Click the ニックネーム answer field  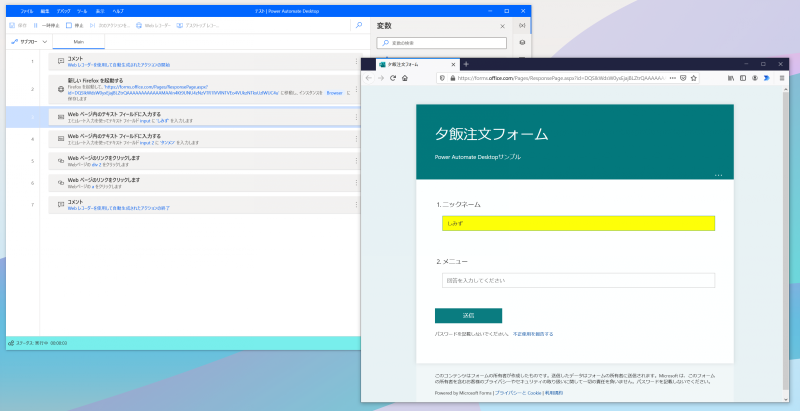579,223
